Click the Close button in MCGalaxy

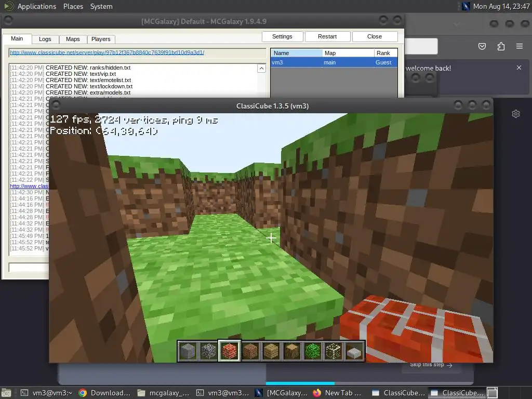tap(375, 36)
